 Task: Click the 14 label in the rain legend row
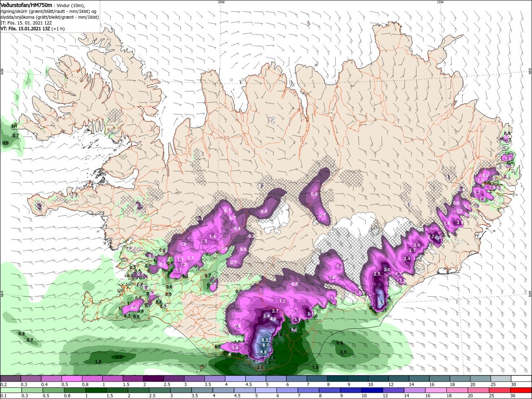[406, 396]
